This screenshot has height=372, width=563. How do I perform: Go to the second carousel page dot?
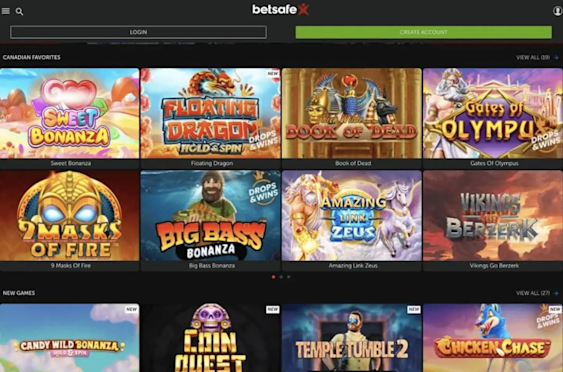pos(281,277)
